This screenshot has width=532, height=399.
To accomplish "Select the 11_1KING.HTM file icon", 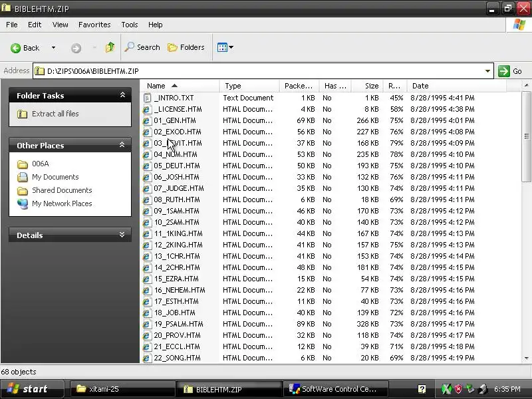I will tap(147, 234).
